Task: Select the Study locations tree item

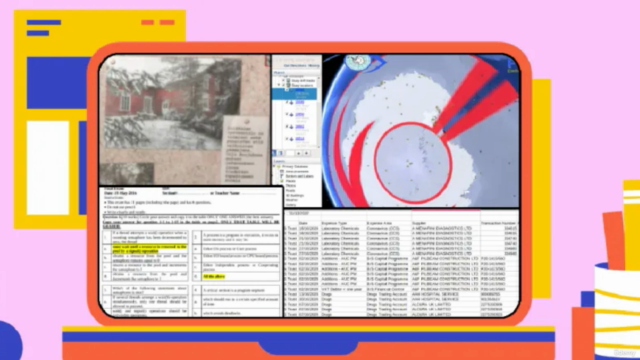Action: pyautogui.click(x=302, y=85)
